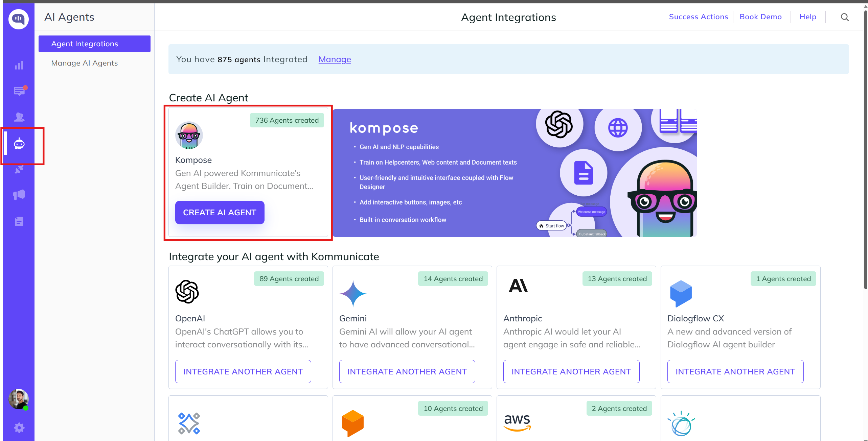Screen dimensions: 868x441
Task: Click CREATE AI AGENT button
Action: (220, 213)
